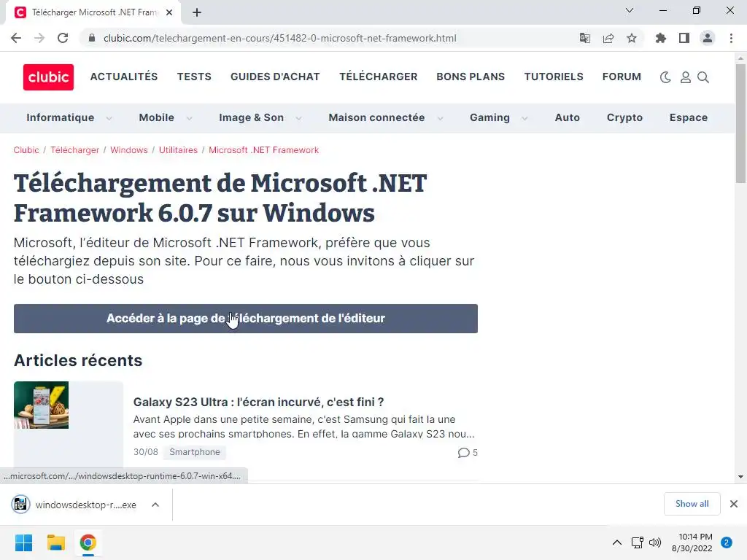Open the Espace category
747x560 pixels.
(689, 117)
